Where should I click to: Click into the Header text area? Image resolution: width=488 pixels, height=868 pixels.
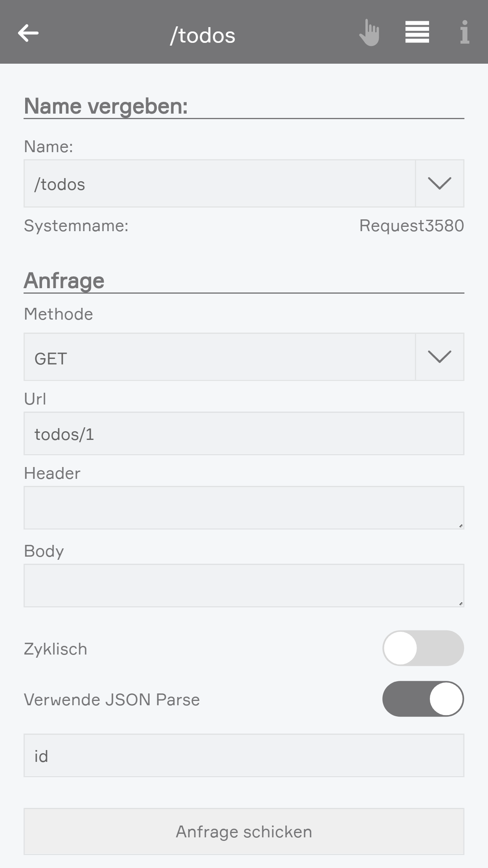pos(244,508)
